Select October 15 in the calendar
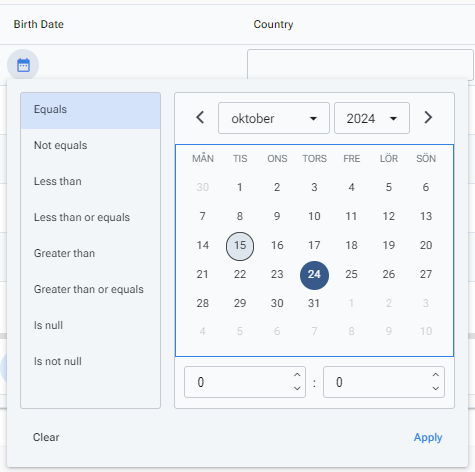This screenshot has height=472, width=475. tap(240, 246)
